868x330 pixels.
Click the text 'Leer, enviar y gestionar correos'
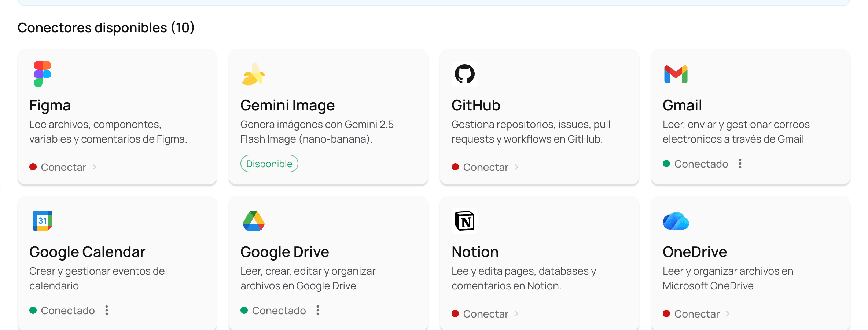point(736,125)
